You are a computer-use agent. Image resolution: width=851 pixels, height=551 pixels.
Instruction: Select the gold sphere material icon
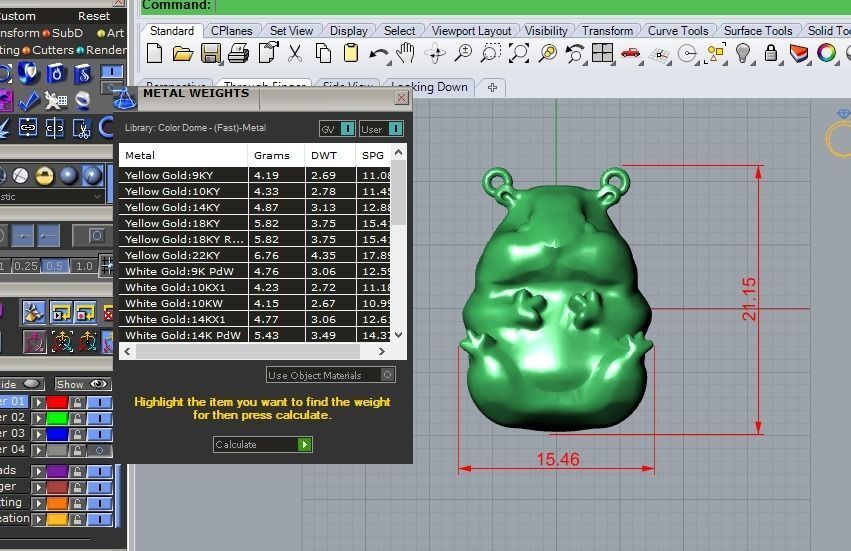pos(45,175)
